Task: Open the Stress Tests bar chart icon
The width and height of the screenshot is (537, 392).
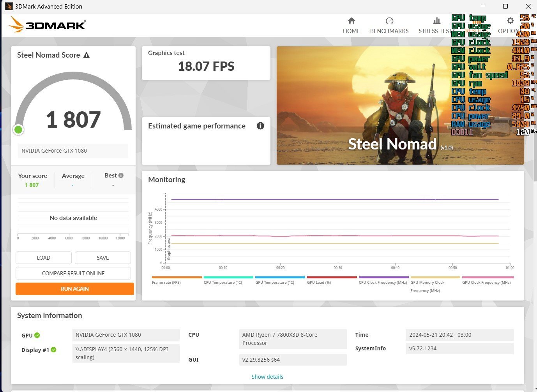Action: tap(437, 21)
